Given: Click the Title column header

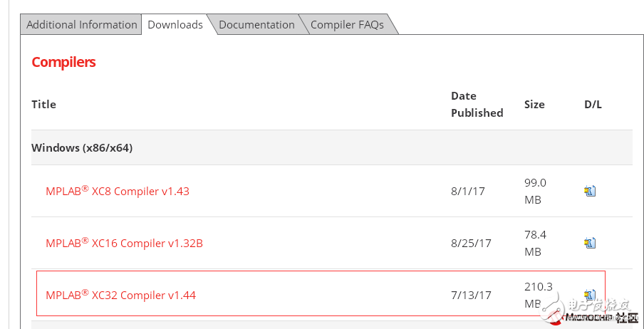Looking at the screenshot, I should point(43,104).
